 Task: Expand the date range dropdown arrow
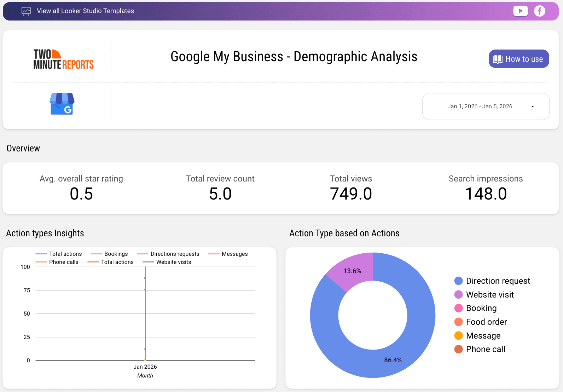(x=532, y=106)
